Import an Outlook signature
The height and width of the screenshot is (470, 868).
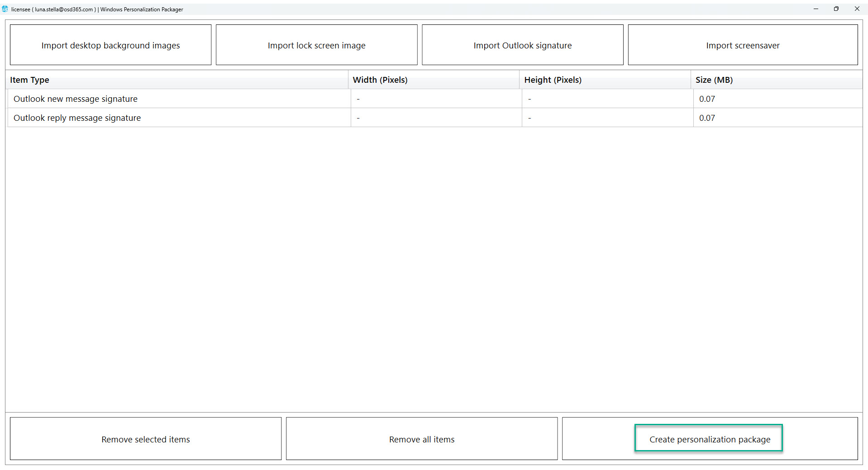coord(522,45)
